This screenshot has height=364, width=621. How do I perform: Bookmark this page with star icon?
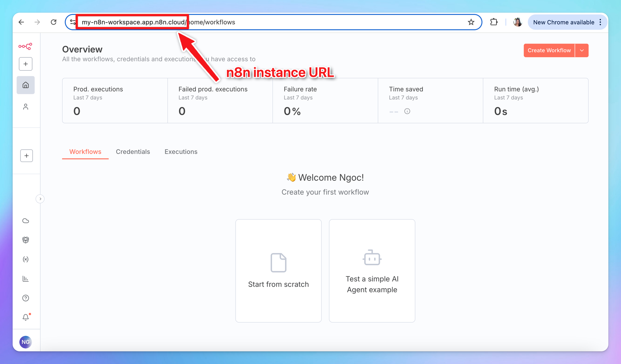(471, 22)
